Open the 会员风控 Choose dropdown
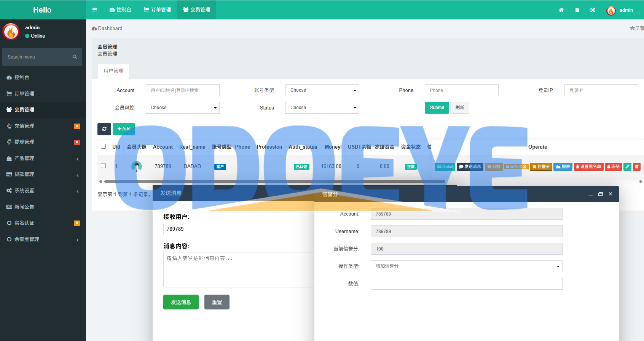The image size is (644, 341). click(x=183, y=108)
